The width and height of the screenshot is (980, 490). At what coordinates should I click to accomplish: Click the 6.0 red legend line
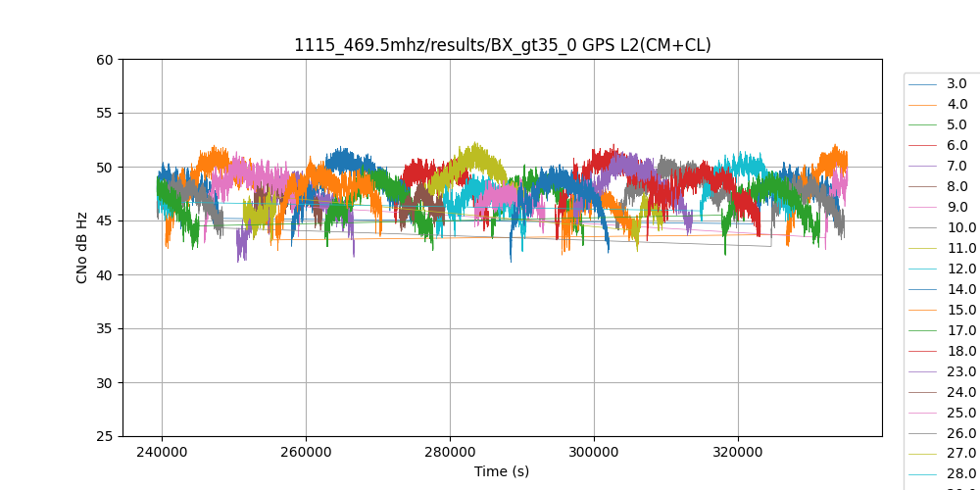[924, 146]
